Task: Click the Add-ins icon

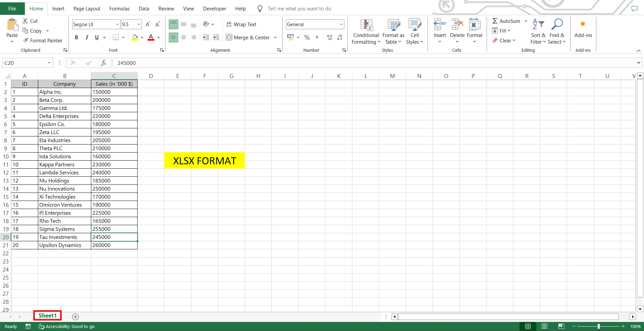Action: [583, 24]
